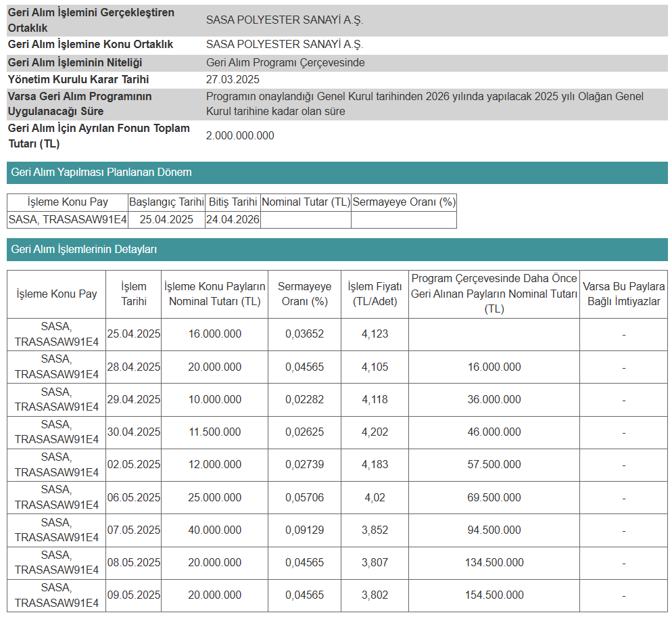
Task: Select the capital ratio 0,09129 cell
Action: pos(304,530)
